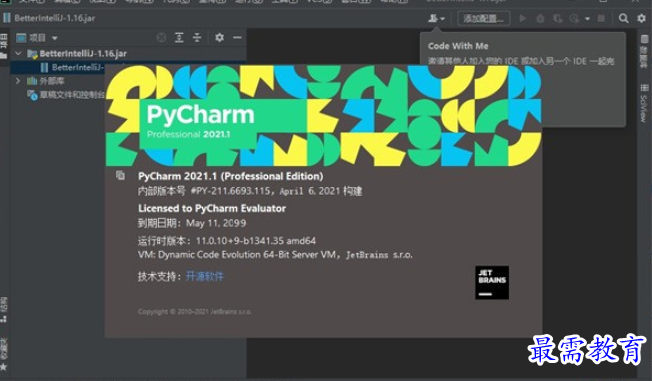Viewport: 652px width, 381px height.
Task: Click the Profile run icon in toolbar
Action: click(x=575, y=19)
